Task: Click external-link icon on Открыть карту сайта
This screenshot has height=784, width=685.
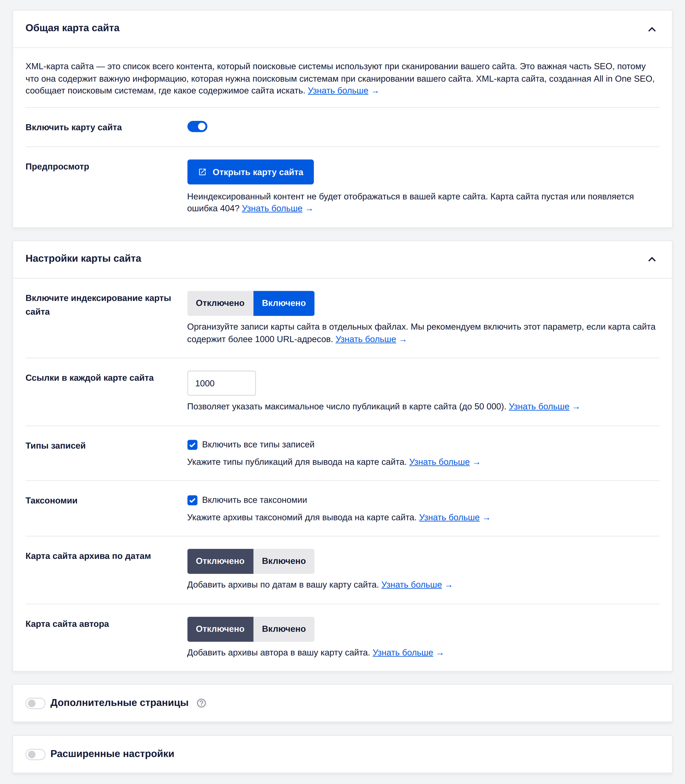Action: coord(203,172)
